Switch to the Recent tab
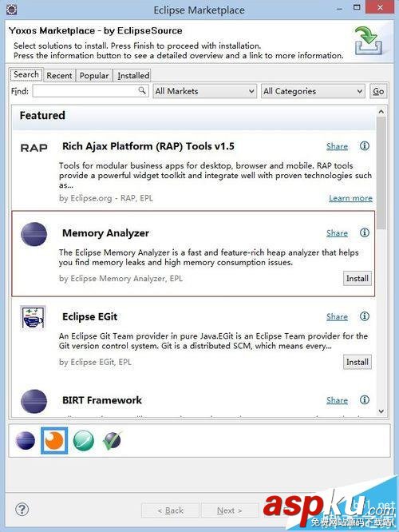 point(59,75)
